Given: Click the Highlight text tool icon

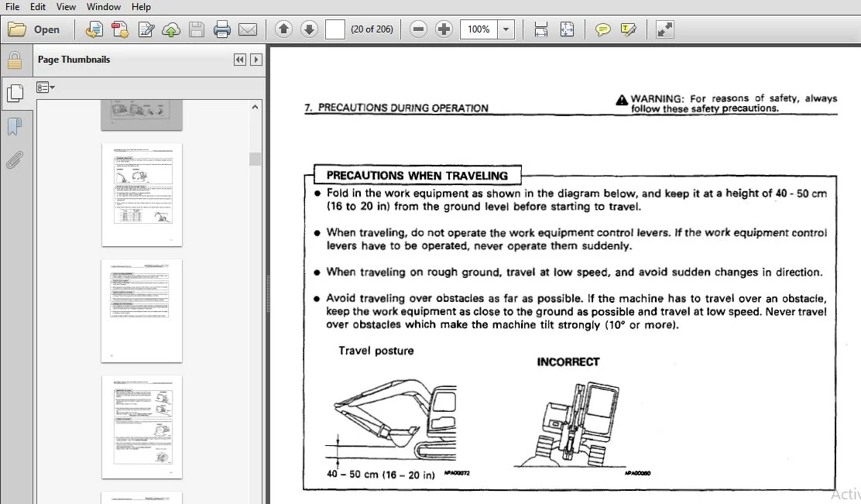Looking at the screenshot, I should click(x=628, y=29).
